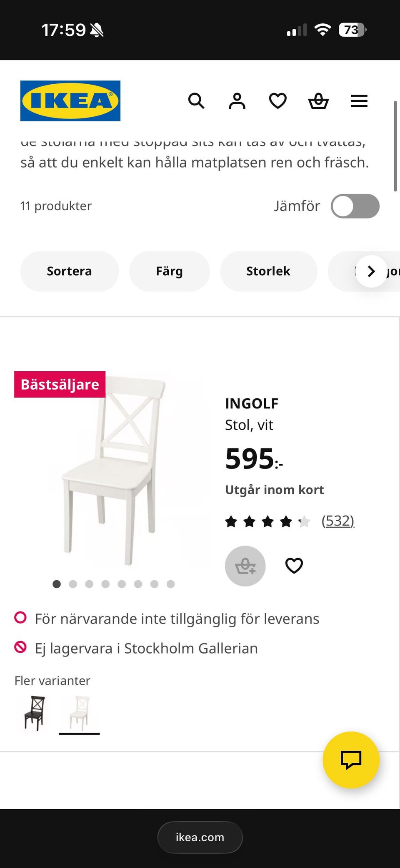Open the Storlek size filter

point(268,271)
